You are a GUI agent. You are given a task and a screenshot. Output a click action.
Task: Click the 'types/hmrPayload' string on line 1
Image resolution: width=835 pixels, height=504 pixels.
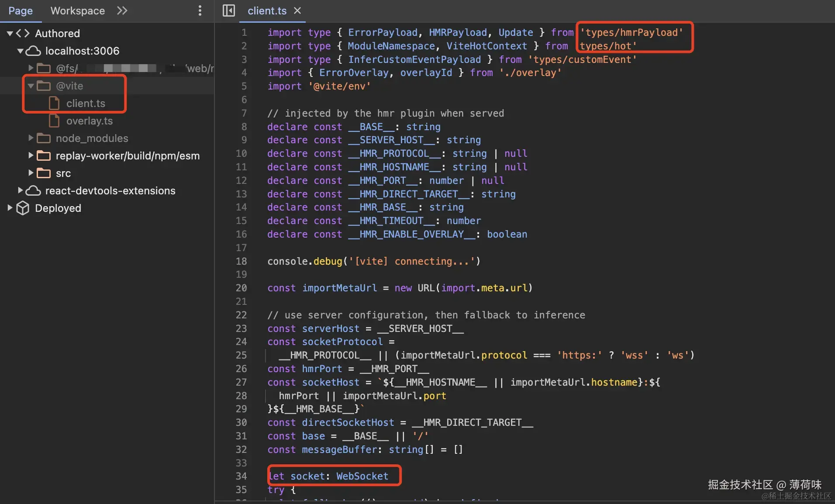[x=631, y=32]
